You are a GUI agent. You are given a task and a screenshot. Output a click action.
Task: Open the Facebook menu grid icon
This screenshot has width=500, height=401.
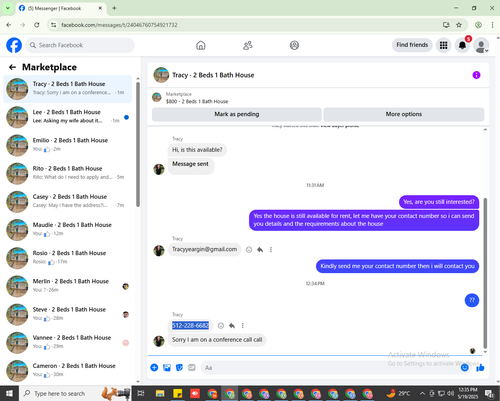(444, 45)
